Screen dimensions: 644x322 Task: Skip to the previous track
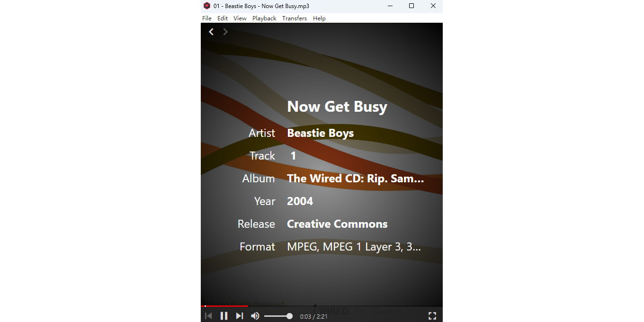(208, 316)
